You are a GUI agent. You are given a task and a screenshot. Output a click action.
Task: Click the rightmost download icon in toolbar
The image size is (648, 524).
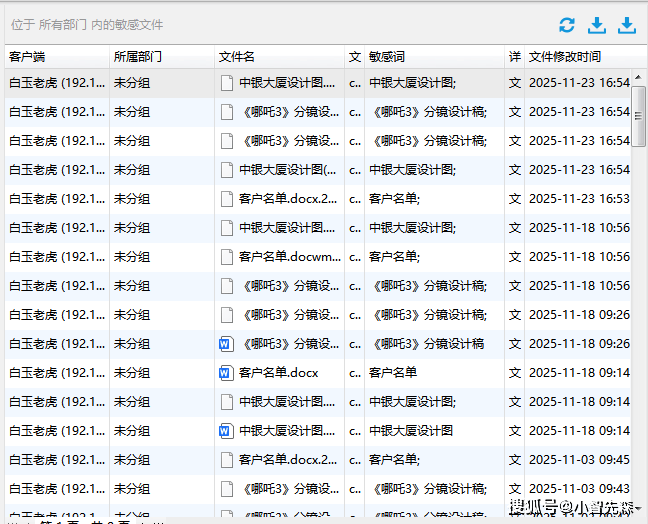tap(627, 25)
